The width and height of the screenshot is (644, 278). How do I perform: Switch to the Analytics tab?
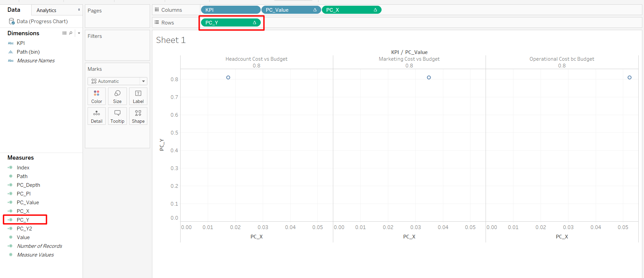[46, 10]
